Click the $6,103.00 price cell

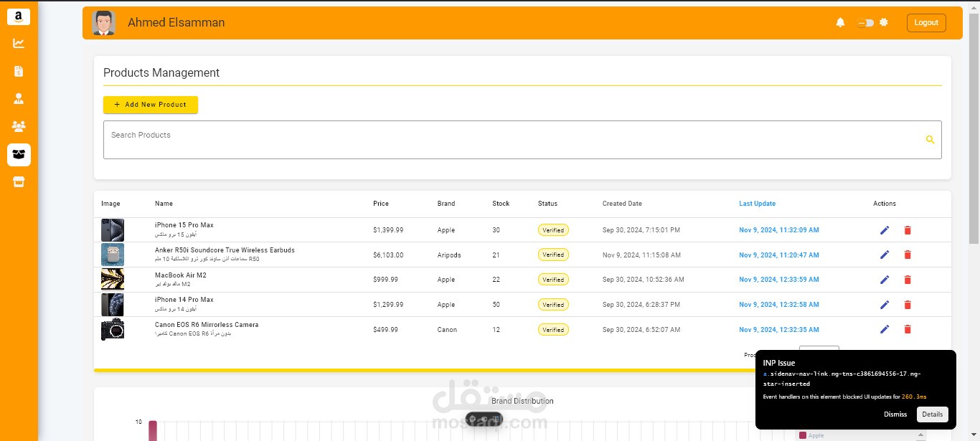[x=388, y=255]
